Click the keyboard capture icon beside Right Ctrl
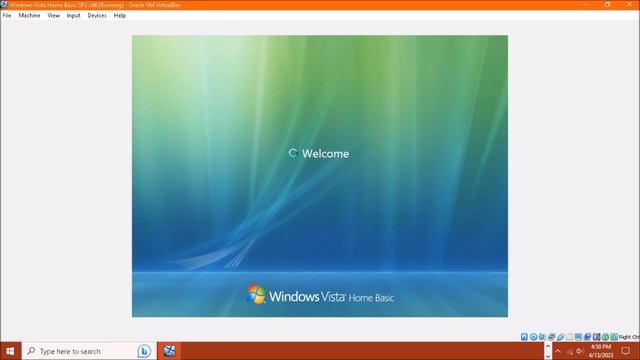Screen dimensions: 640x360 (614, 337)
